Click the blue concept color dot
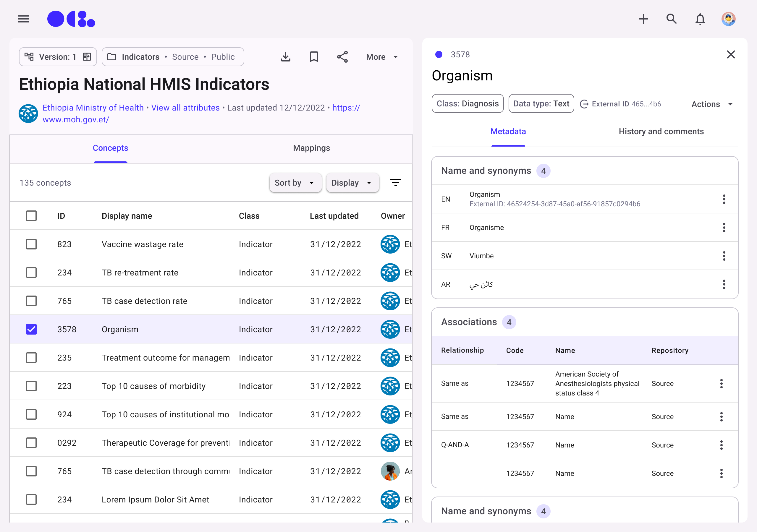Screen dimensions: 757x532 click(439, 54)
